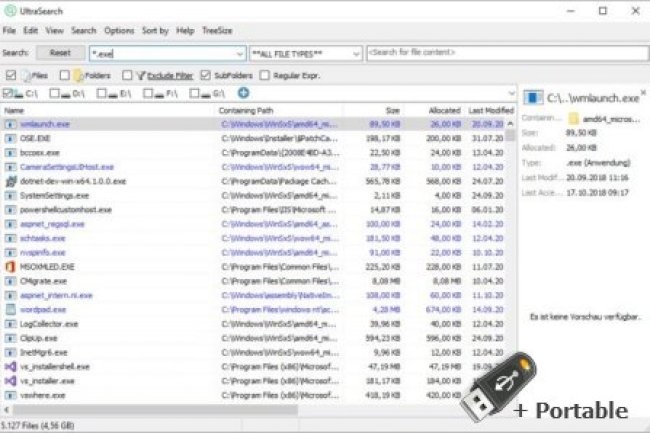Click the dotnet-dev-win-x64.1.0.0.exe gear icon
650x433 pixels.
[10, 181]
